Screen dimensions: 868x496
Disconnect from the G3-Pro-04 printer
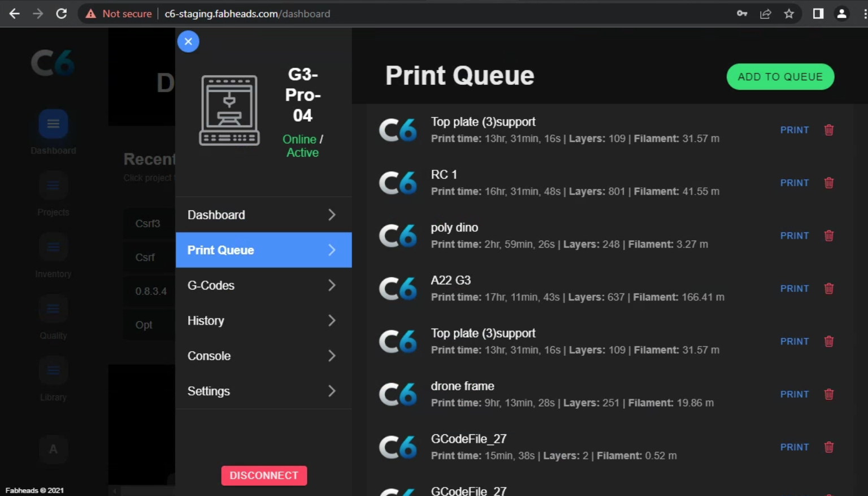(x=264, y=476)
